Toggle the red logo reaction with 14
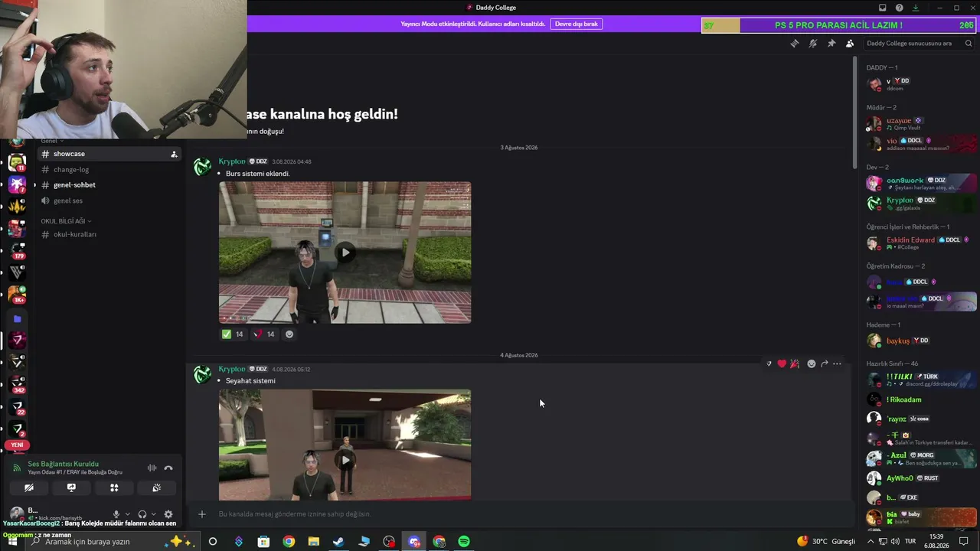980x551 pixels. click(x=263, y=334)
